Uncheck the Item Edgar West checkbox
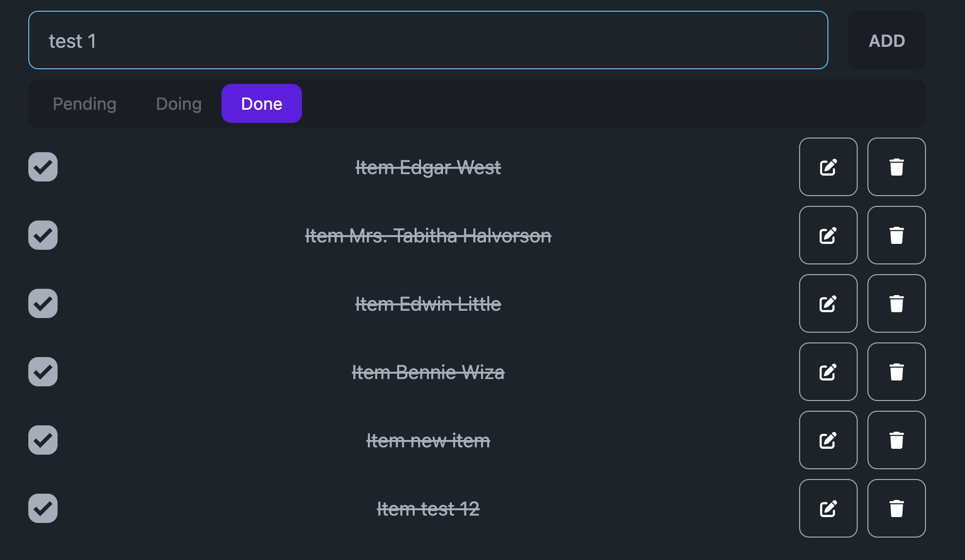This screenshot has width=965, height=560. click(43, 167)
